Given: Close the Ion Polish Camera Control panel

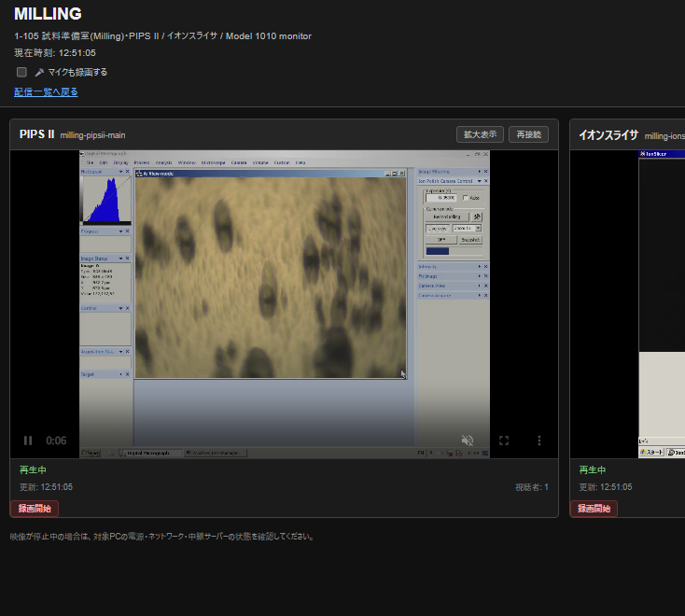Looking at the screenshot, I should [x=486, y=181].
